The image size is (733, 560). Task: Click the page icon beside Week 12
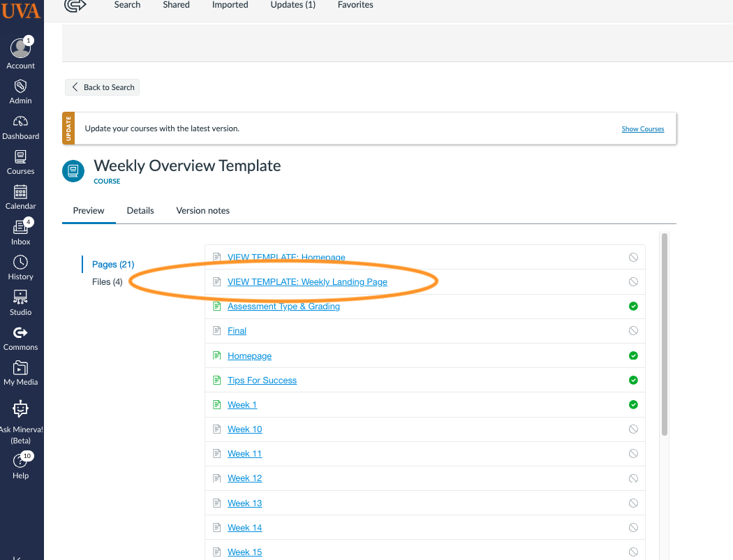point(217,478)
